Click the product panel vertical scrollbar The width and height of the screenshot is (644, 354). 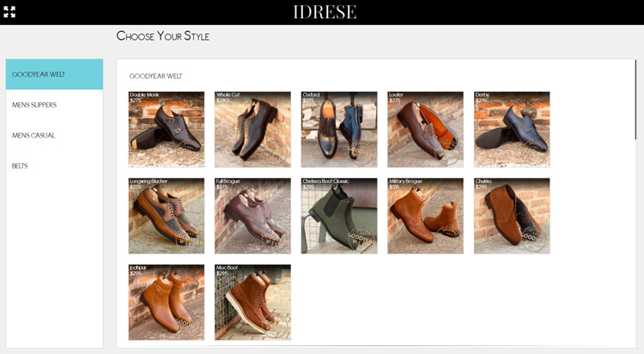(635, 100)
